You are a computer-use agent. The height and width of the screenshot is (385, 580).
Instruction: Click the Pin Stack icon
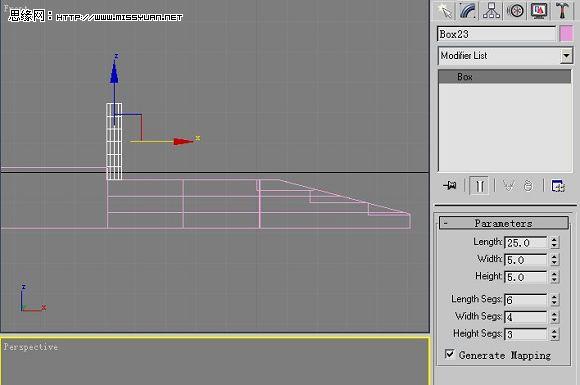pos(450,185)
